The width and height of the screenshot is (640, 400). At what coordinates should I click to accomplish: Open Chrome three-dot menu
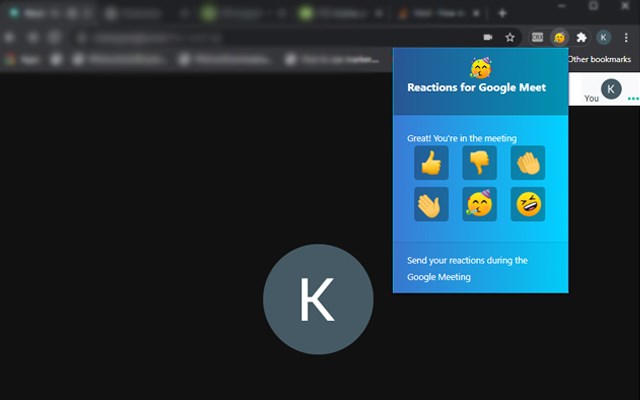click(x=626, y=38)
